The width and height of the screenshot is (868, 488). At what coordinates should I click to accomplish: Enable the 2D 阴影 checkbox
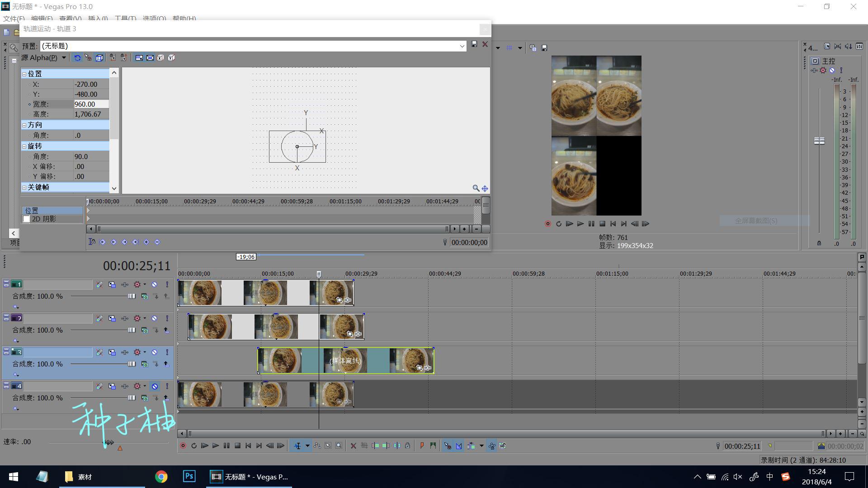(27, 219)
